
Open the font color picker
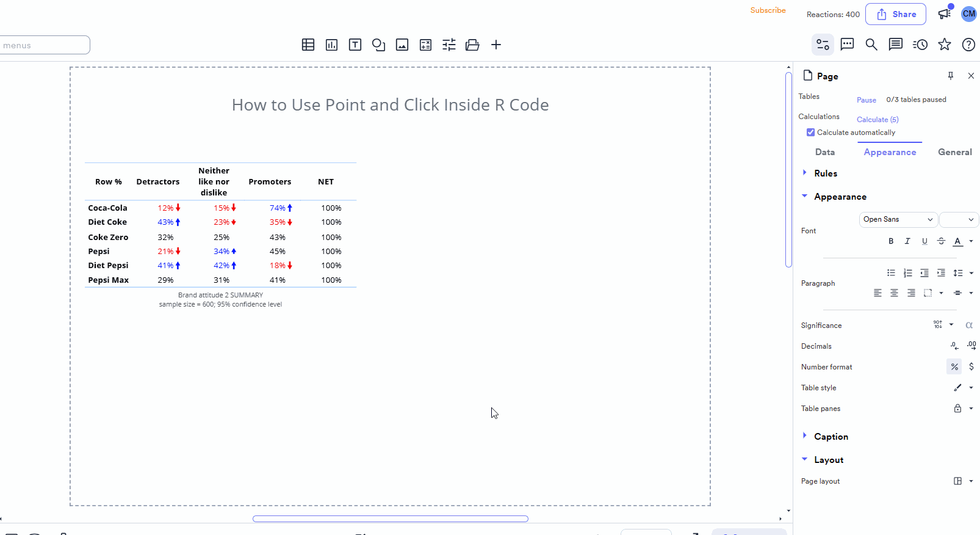[x=959, y=241]
